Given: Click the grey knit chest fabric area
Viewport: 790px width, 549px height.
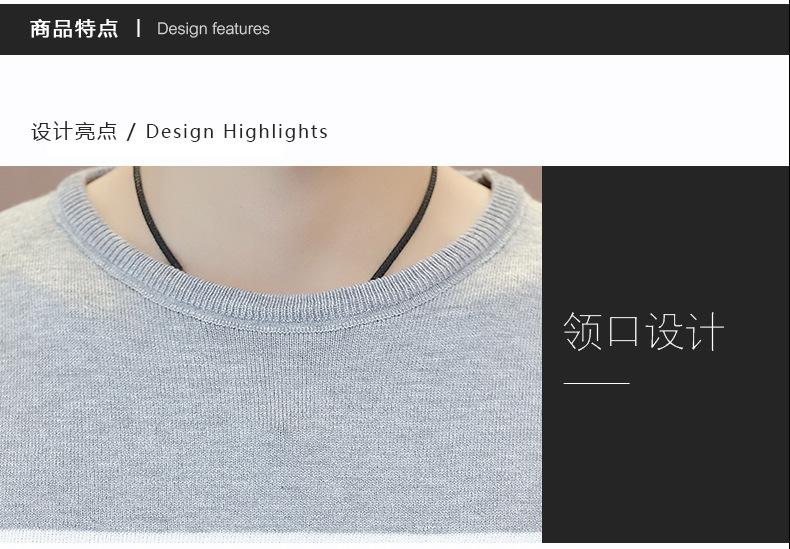Looking at the screenshot, I should [272, 428].
